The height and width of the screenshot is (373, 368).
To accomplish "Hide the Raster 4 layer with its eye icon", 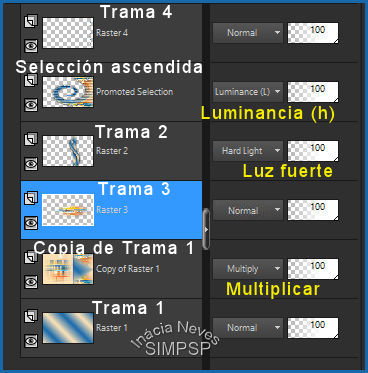I will pos(31,46).
